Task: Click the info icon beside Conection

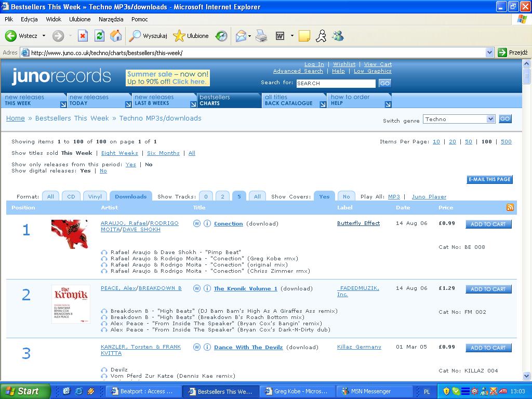Action: 207,223
